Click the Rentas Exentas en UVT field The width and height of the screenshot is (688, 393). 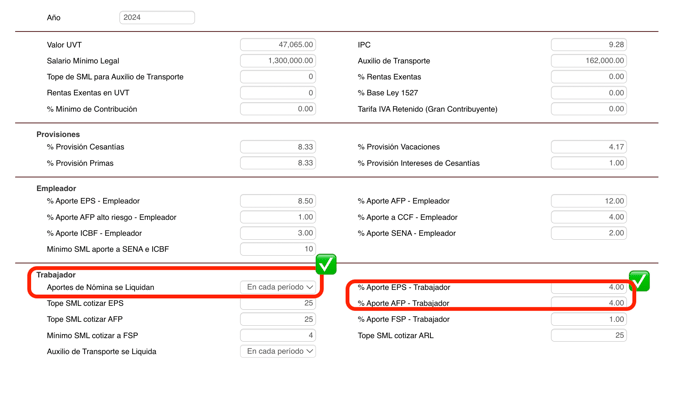point(278,93)
